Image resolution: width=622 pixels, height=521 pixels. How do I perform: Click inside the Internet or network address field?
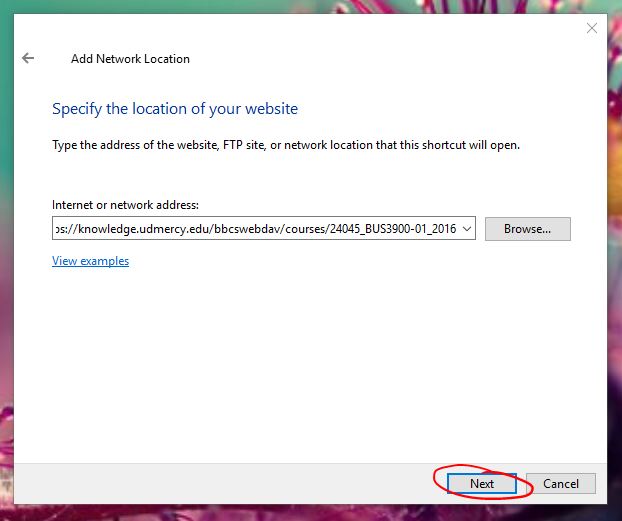tap(255, 229)
